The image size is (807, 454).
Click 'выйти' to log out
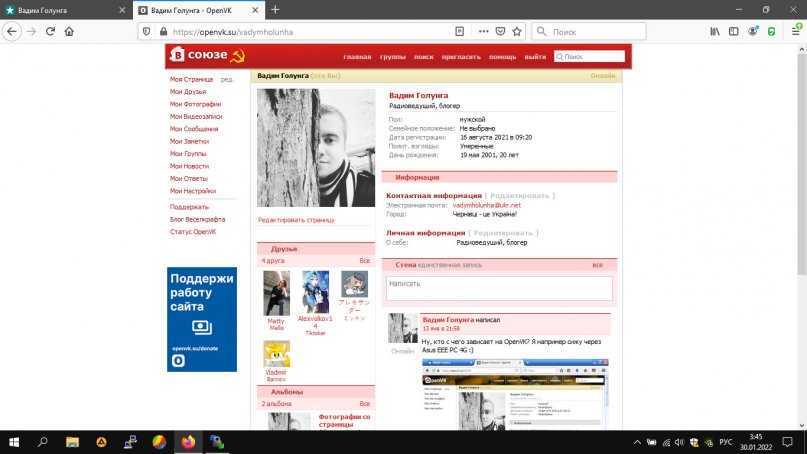click(535, 57)
